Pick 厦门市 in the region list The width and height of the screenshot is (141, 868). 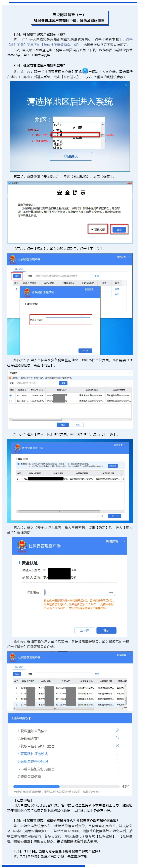(77, 127)
